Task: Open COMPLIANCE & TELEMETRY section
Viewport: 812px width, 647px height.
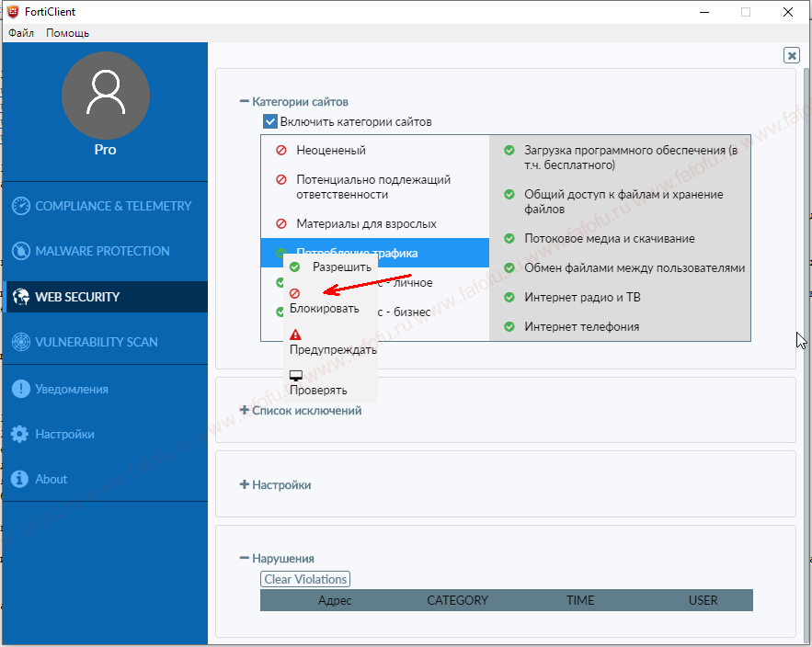Action: tap(105, 206)
